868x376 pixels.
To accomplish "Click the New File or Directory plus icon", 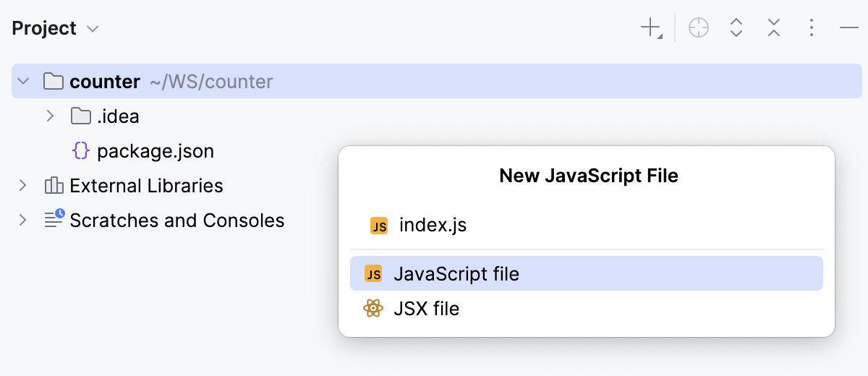I will (652, 28).
